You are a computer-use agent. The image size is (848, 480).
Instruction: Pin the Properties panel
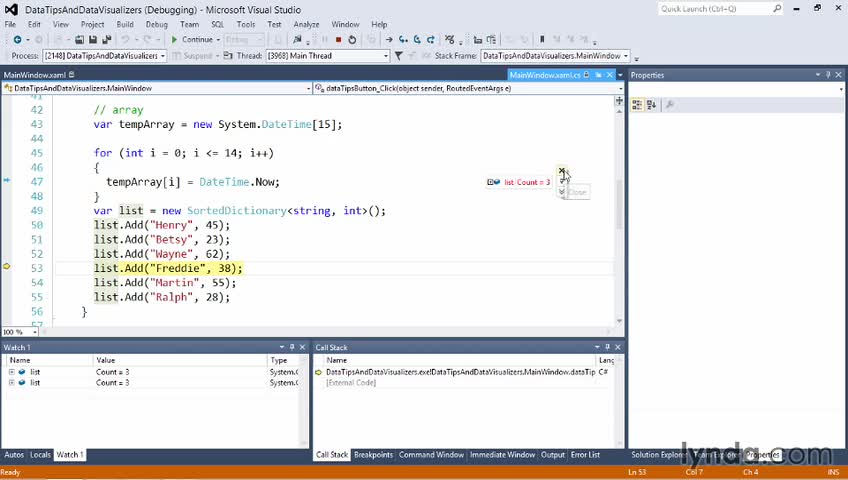pyautogui.click(x=828, y=75)
